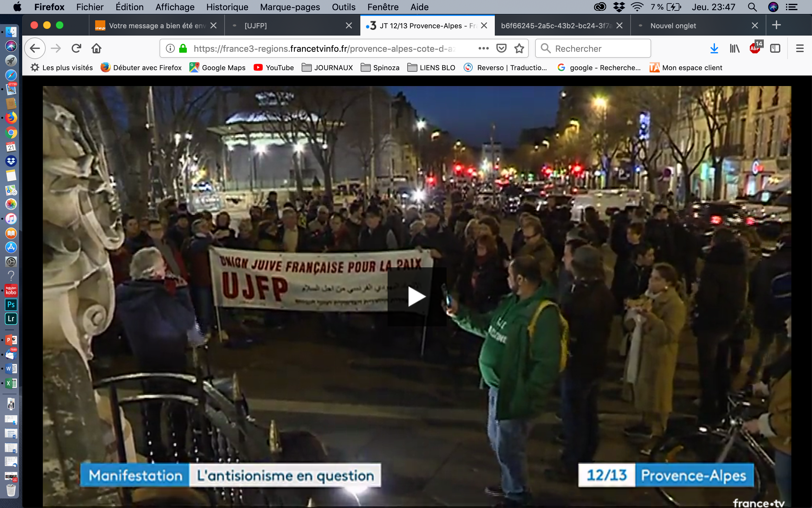Expand the Spinoza bookmarks folder
Viewport: 812px width, 508px height.
click(380, 68)
